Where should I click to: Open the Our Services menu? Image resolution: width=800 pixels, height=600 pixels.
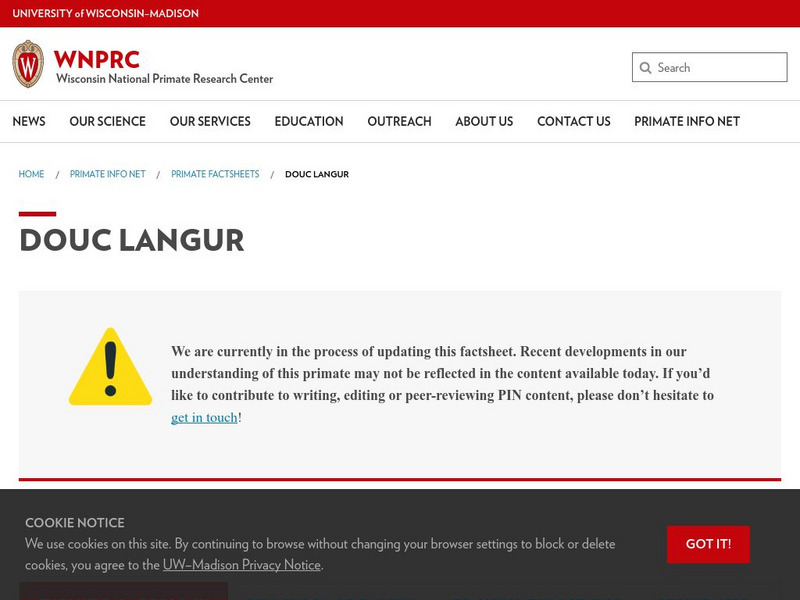pos(210,121)
